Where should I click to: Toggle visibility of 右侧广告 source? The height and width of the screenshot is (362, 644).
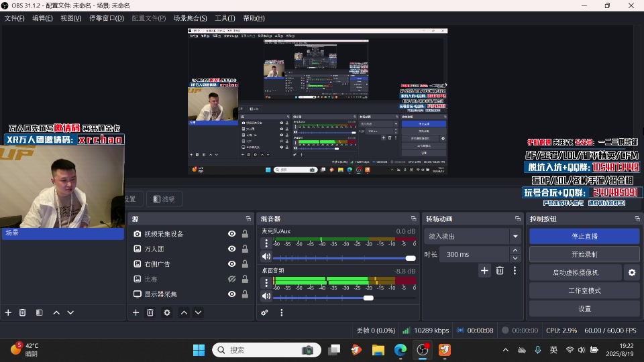coord(231,264)
